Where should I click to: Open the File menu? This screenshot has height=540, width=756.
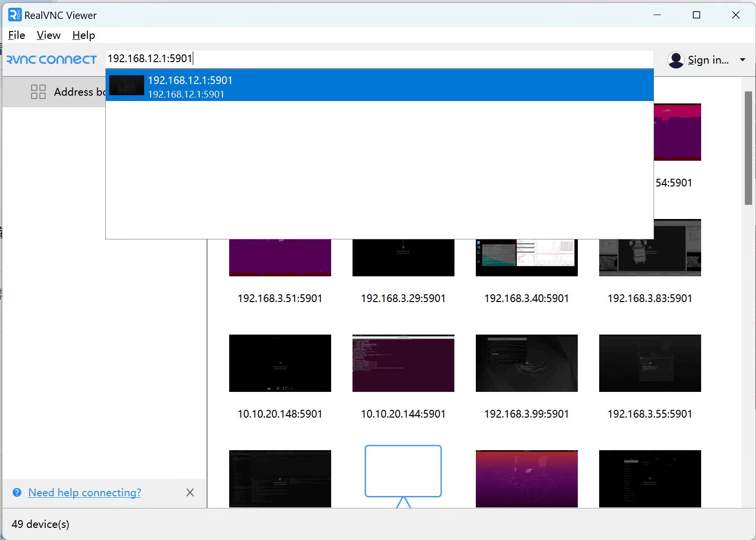pos(17,35)
